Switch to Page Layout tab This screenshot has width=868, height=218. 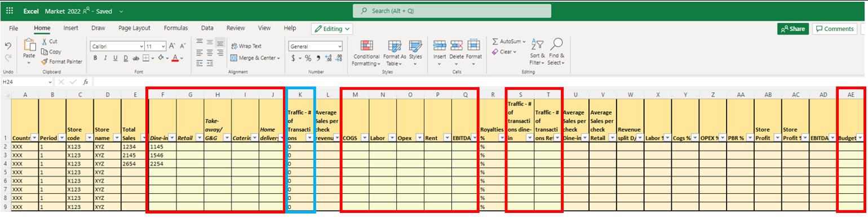[134, 28]
